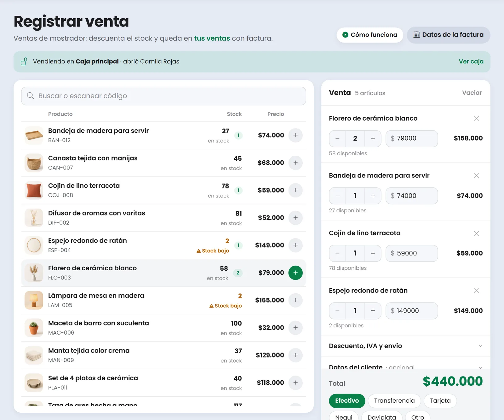Remove Florero de cerámica blanco from cart

[x=476, y=118]
